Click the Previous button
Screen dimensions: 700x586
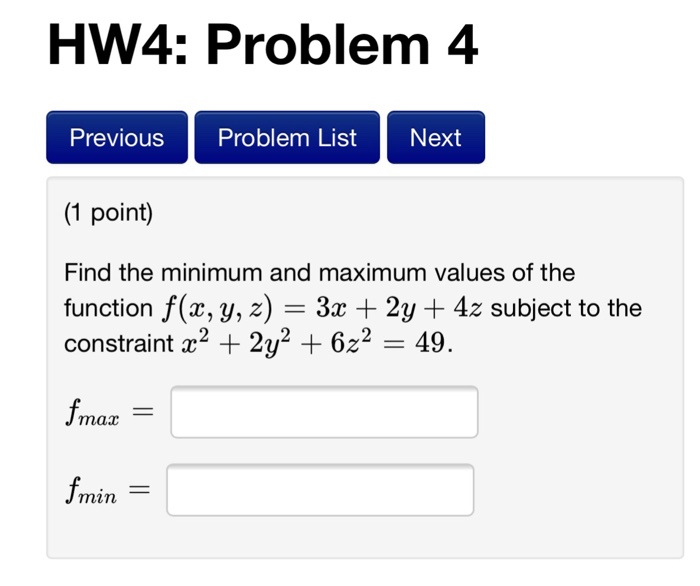pyautogui.click(x=117, y=138)
